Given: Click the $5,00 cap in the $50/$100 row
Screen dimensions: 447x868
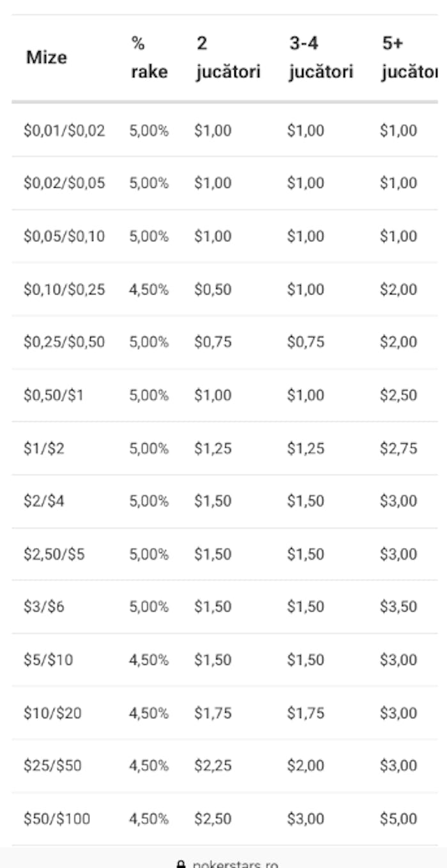Looking at the screenshot, I should [398, 818].
